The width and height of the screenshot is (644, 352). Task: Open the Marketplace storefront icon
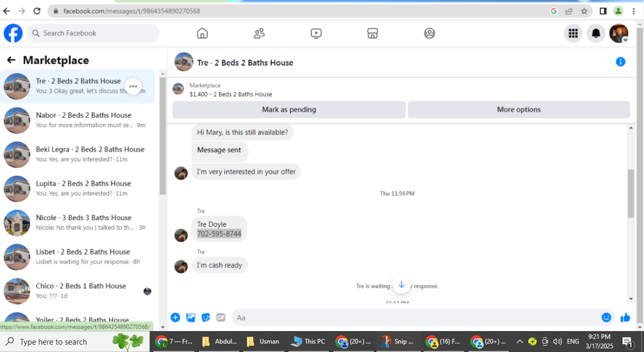pyautogui.click(x=372, y=34)
